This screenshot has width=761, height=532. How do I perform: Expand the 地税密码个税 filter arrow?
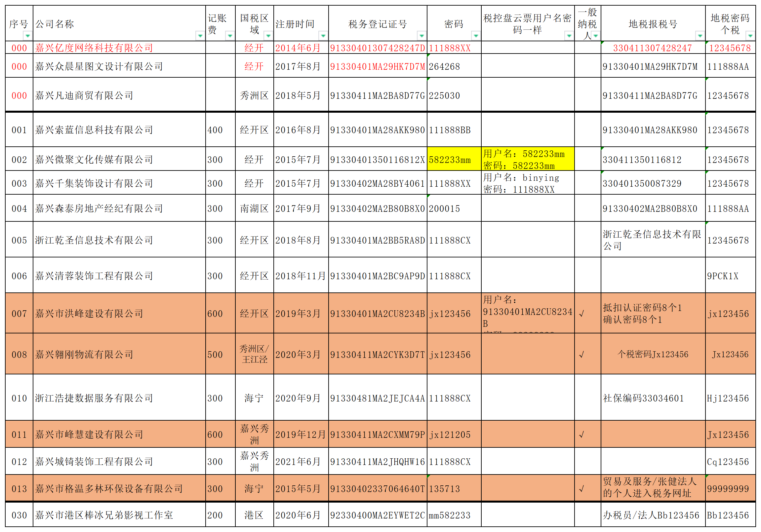pos(750,35)
